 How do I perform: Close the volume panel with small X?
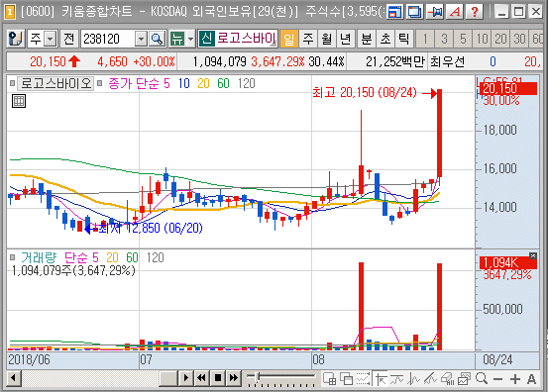533,255
